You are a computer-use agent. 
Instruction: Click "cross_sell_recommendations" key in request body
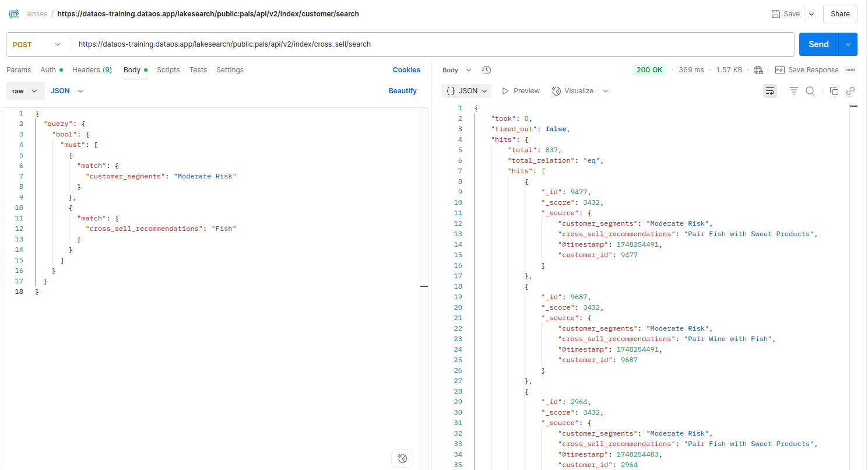coord(144,229)
